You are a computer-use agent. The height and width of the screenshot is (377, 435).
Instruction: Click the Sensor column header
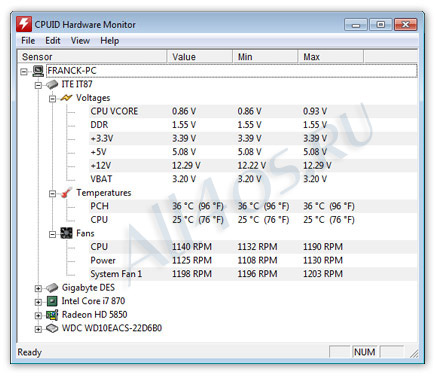pyautogui.click(x=92, y=56)
